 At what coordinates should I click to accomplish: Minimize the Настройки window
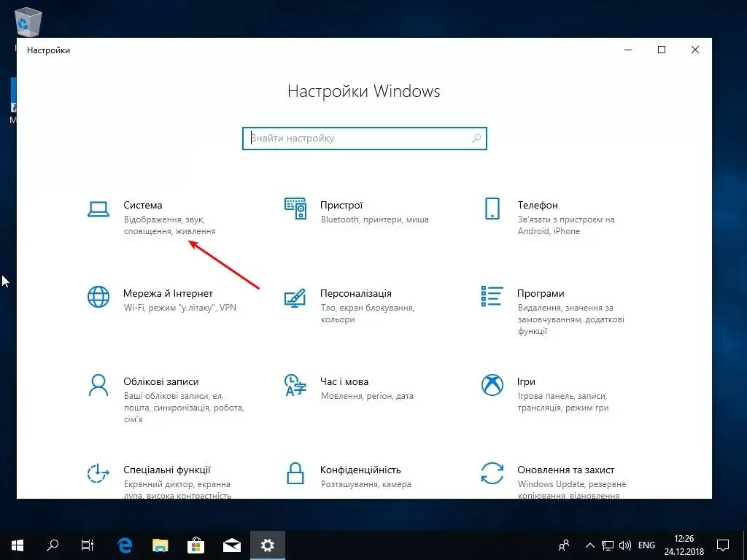(x=628, y=50)
